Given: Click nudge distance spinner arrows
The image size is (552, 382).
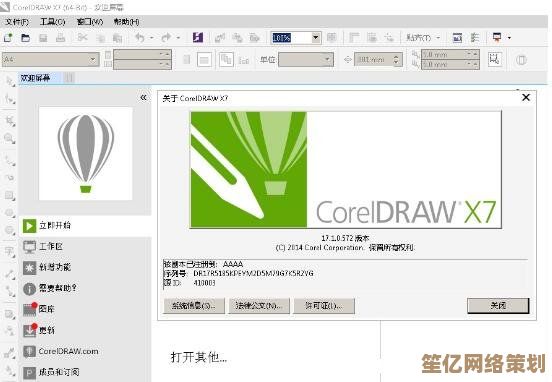Looking at the screenshot, I should 396,60.
